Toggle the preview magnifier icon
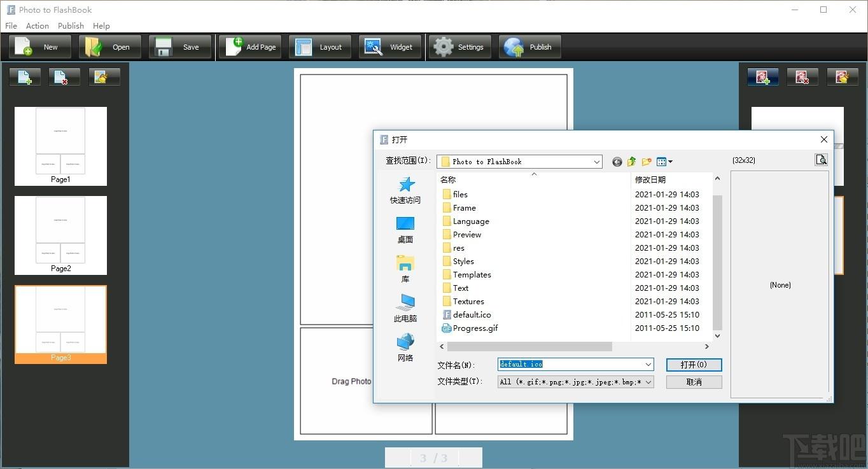This screenshot has height=469, width=868. click(x=822, y=160)
